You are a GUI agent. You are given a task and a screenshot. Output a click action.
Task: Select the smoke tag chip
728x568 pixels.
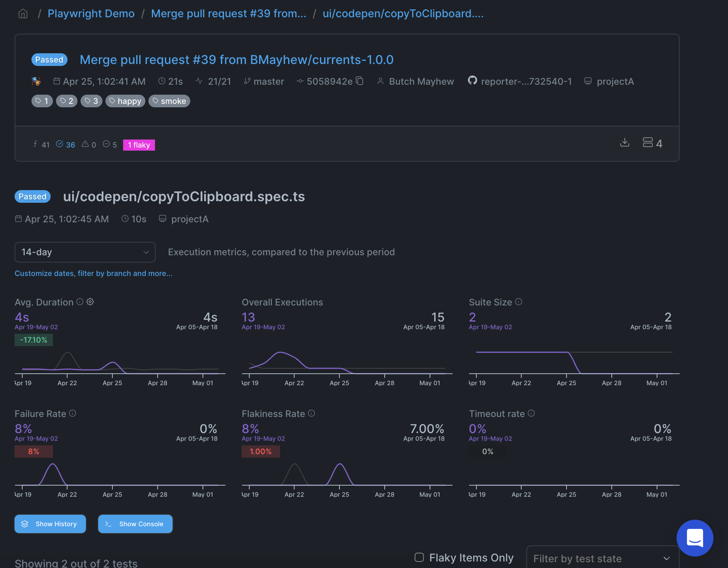[169, 101]
